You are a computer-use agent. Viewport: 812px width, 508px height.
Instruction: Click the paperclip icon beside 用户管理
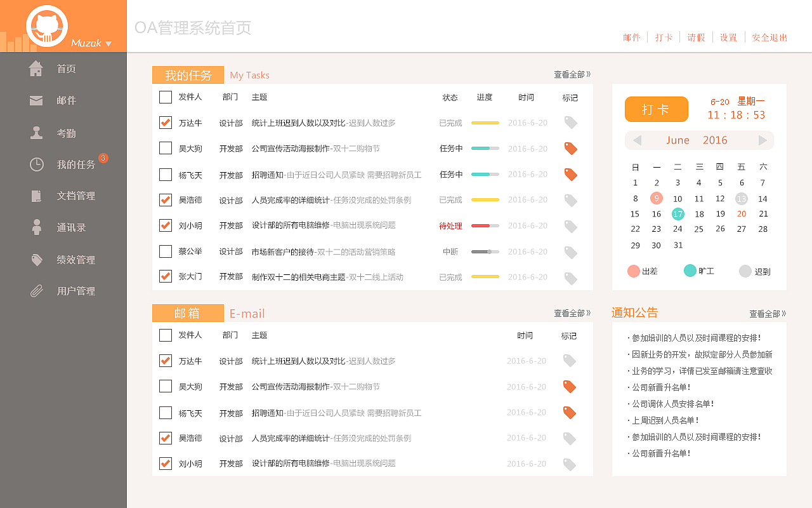[36, 291]
